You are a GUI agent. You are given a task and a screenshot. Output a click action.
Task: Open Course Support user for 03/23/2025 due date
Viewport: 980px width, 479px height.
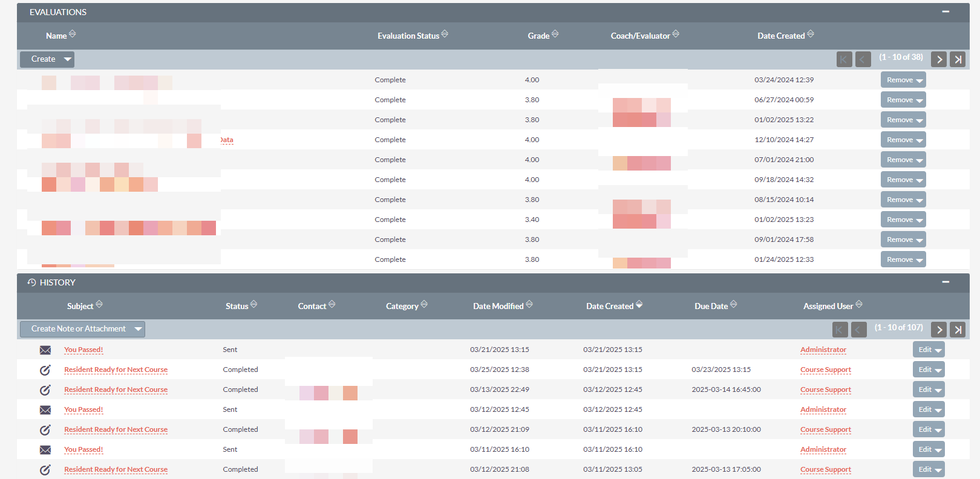825,370
